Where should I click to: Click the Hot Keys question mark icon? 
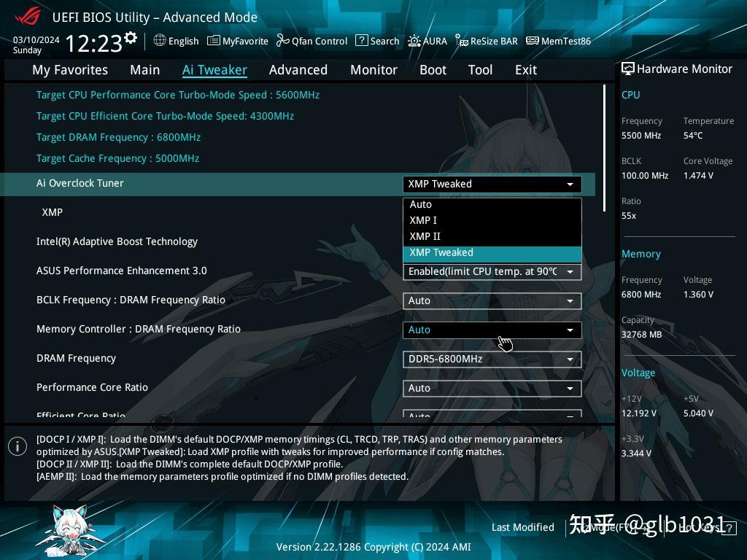729,528
